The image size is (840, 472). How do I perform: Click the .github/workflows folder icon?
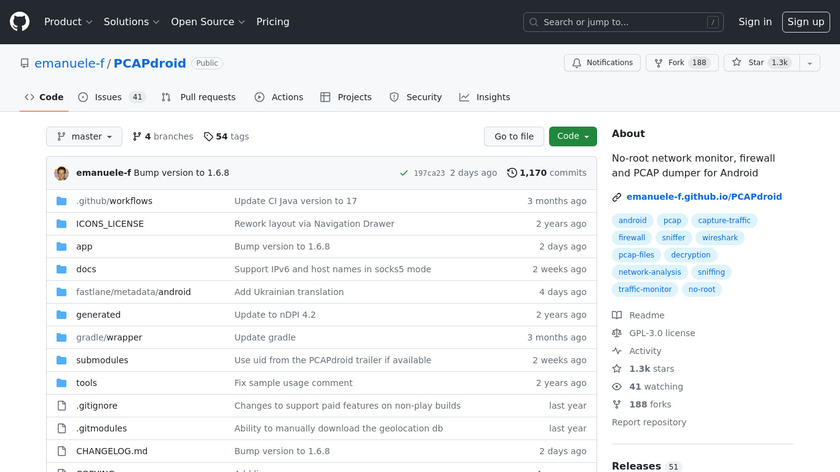click(x=62, y=201)
